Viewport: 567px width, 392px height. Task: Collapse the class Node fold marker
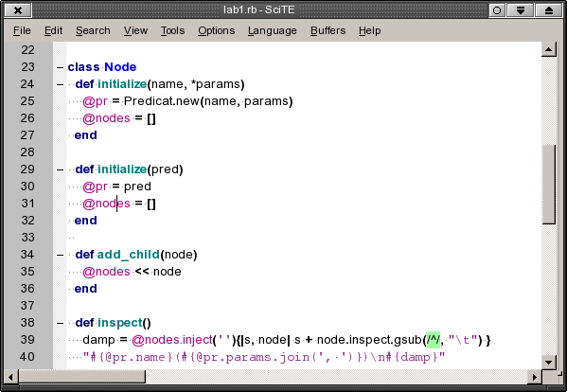[x=60, y=67]
